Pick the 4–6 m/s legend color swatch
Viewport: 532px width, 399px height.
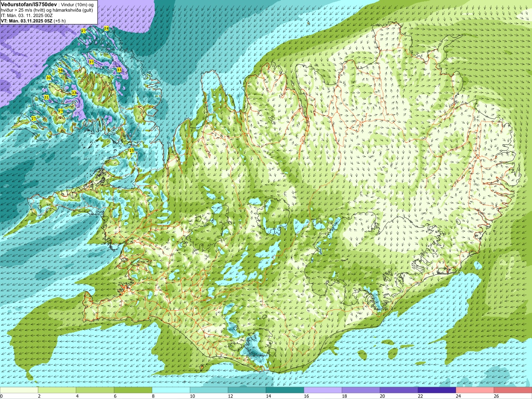[95, 390]
